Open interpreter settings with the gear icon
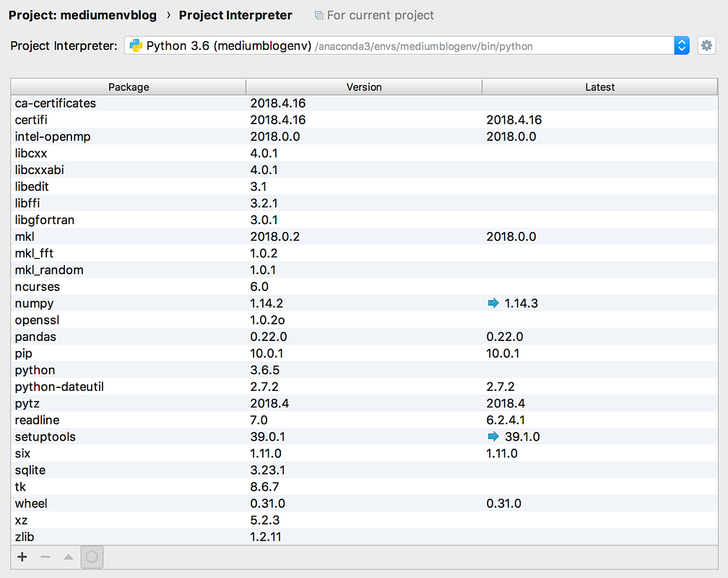 [706, 45]
